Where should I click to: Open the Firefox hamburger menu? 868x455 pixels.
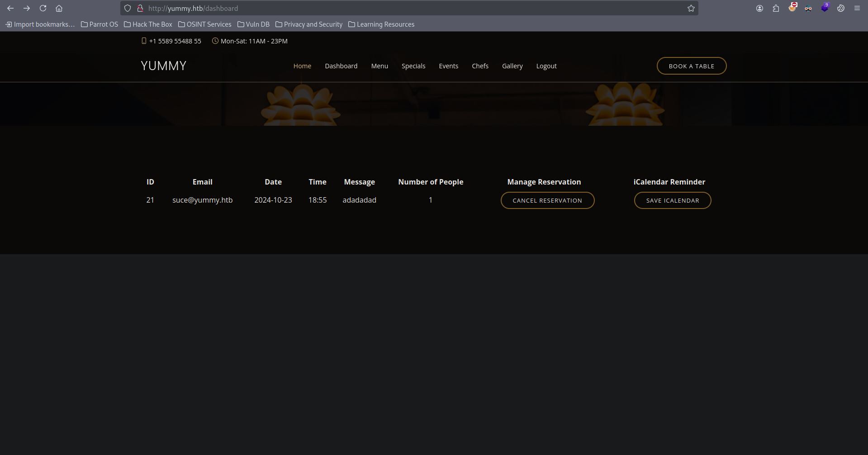click(857, 8)
